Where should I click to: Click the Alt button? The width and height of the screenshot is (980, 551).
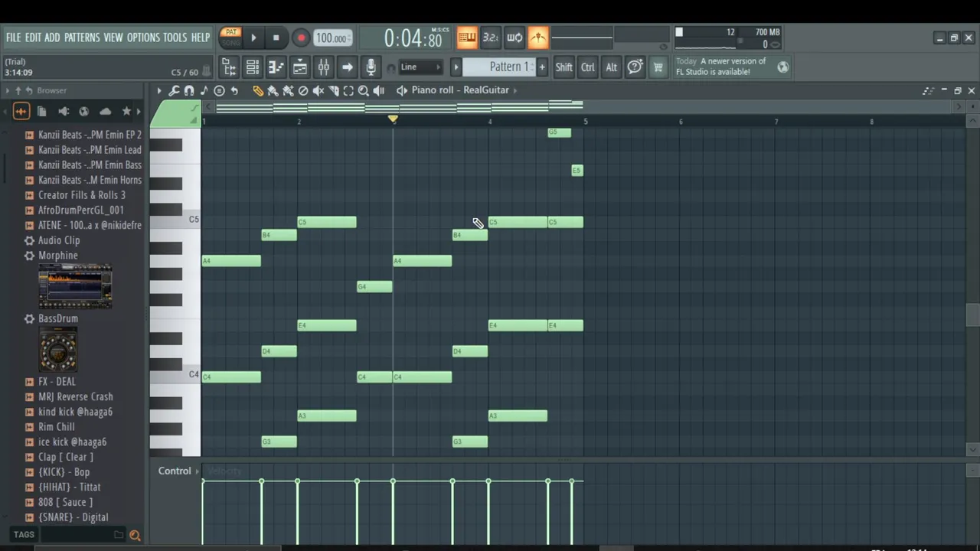pyautogui.click(x=611, y=67)
